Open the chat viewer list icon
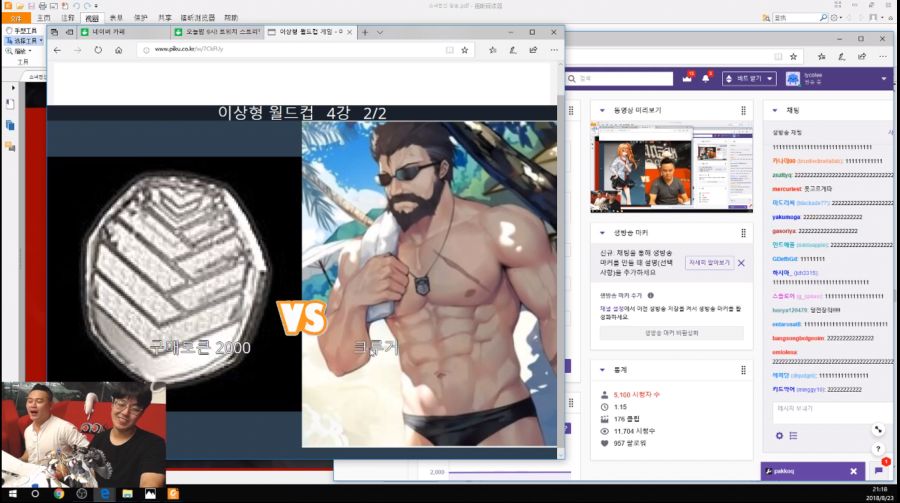The height and width of the screenshot is (503, 900). tap(793, 436)
